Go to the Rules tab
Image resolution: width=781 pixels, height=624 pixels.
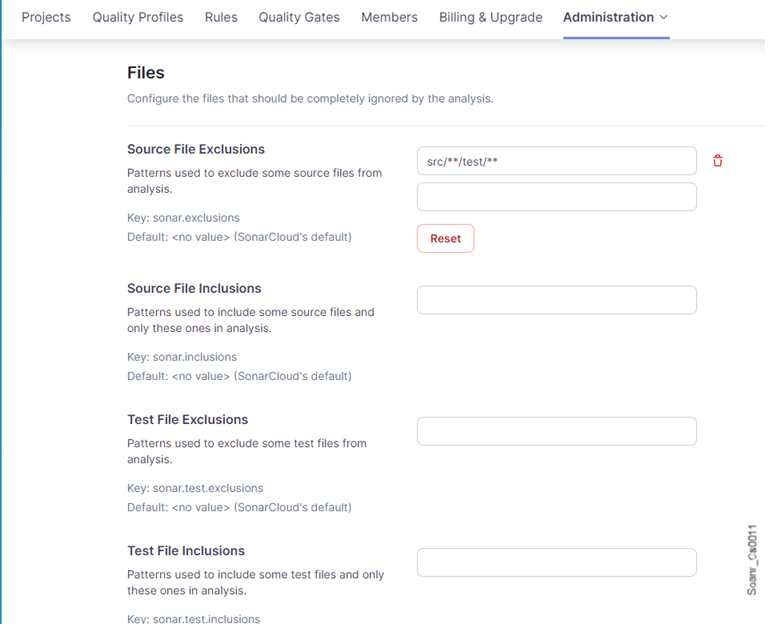tap(221, 17)
